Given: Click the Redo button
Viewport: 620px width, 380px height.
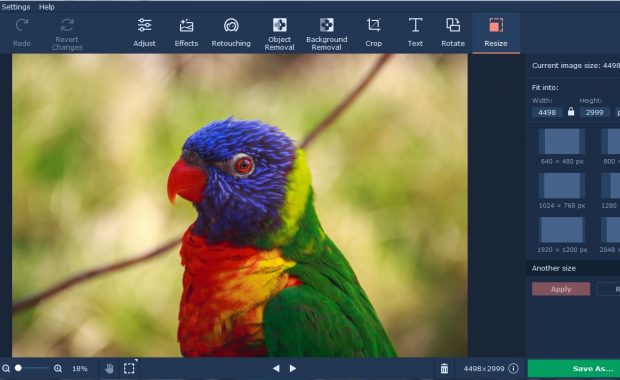Looking at the screenshot, I should [22, 33].
